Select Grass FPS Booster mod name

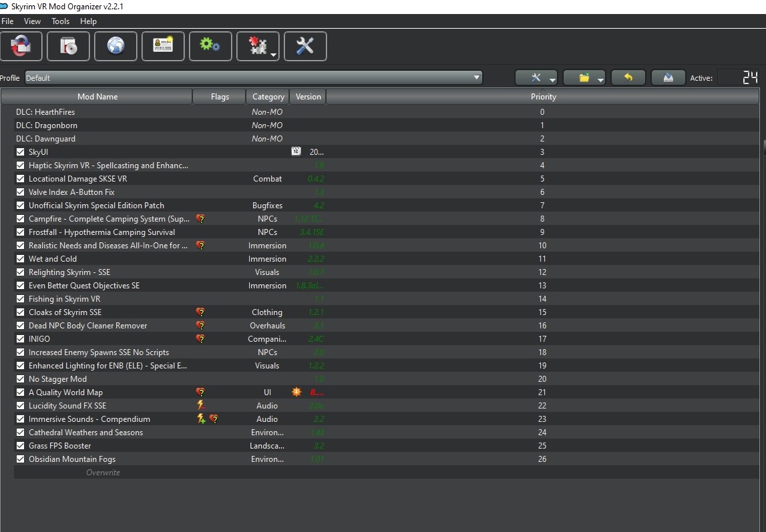point(59,446)
